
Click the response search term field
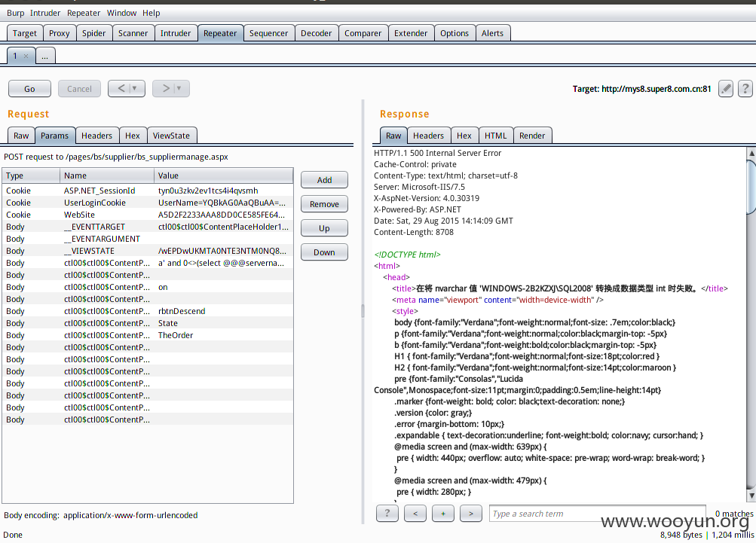tap(598, 514)
